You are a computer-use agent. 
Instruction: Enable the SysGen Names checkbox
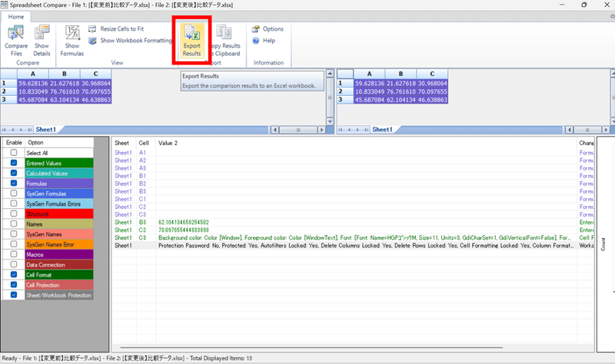(14, 234)
